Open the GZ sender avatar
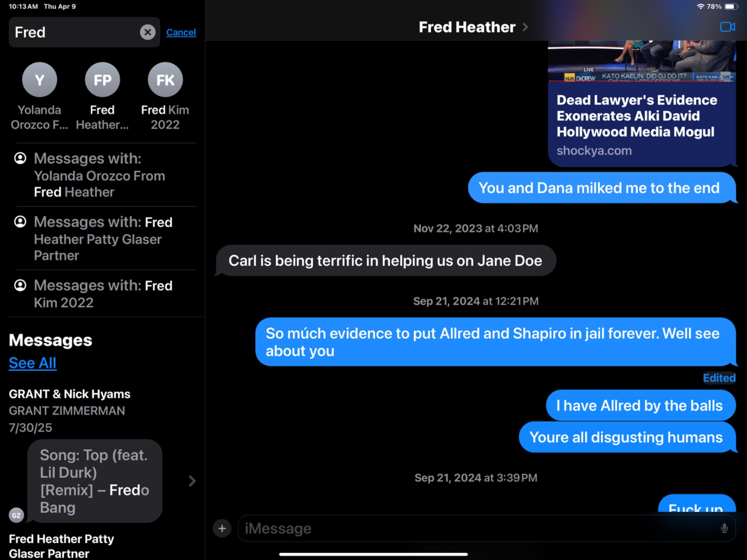747x560 pixels. point(16,515)
